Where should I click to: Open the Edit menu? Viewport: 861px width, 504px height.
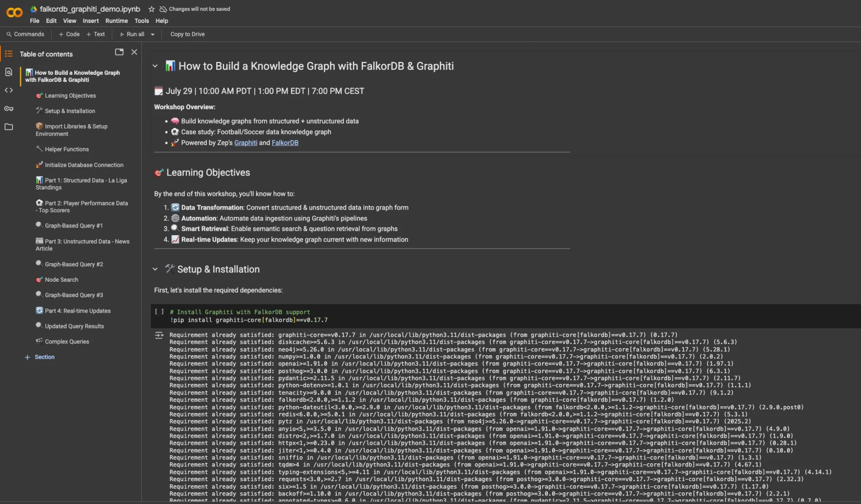[x=51, y=21]
